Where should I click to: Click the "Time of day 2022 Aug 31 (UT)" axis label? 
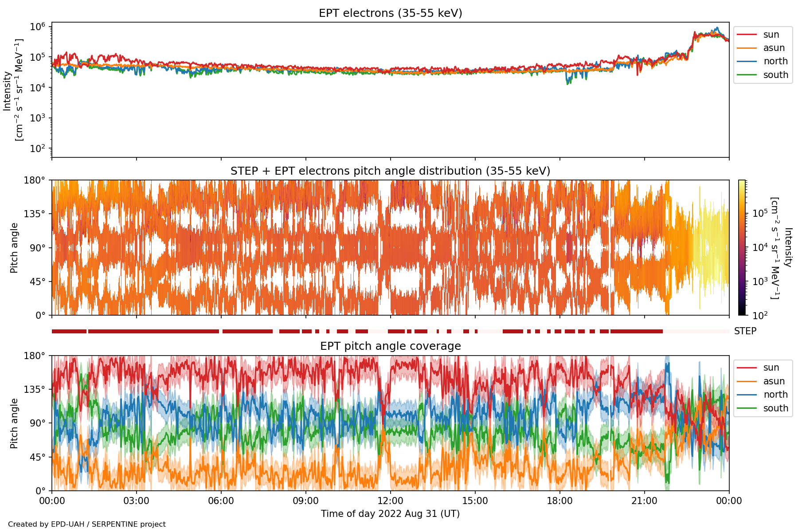point(390,514)
